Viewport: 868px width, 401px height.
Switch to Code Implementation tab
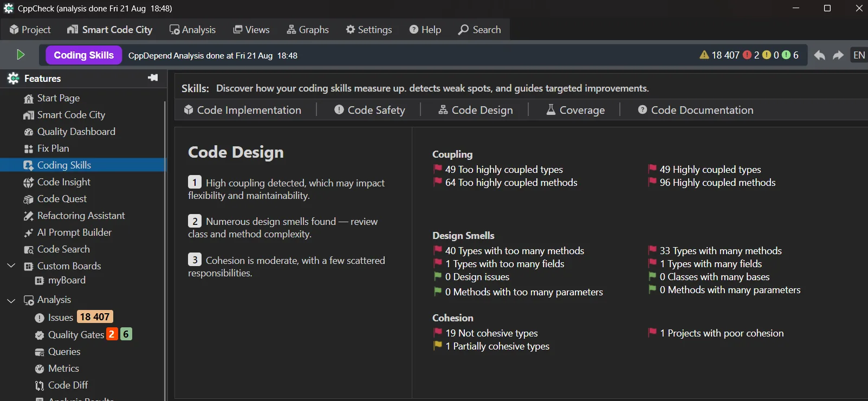click(243, 110)
